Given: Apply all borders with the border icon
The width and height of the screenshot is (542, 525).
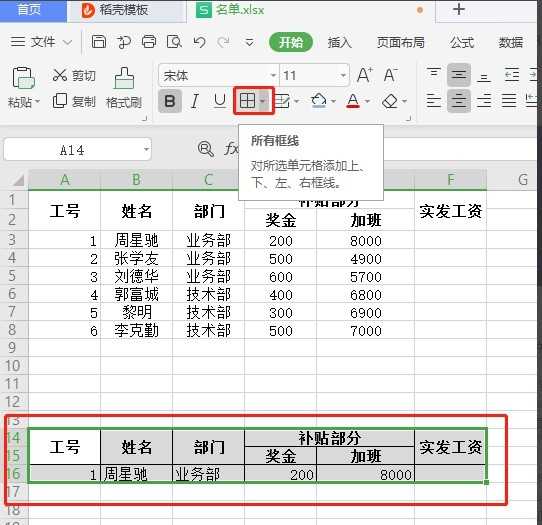Looking at the screenshot, I should (247, 101).
